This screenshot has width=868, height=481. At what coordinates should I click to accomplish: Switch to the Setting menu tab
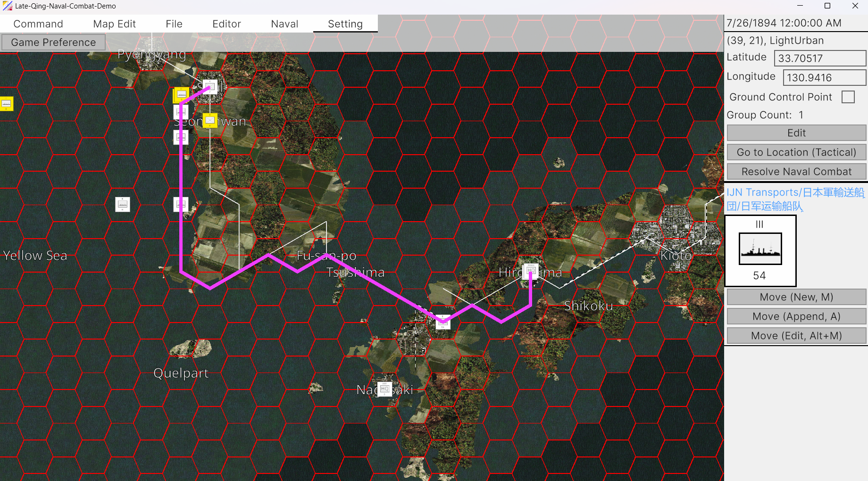(345, 24)
